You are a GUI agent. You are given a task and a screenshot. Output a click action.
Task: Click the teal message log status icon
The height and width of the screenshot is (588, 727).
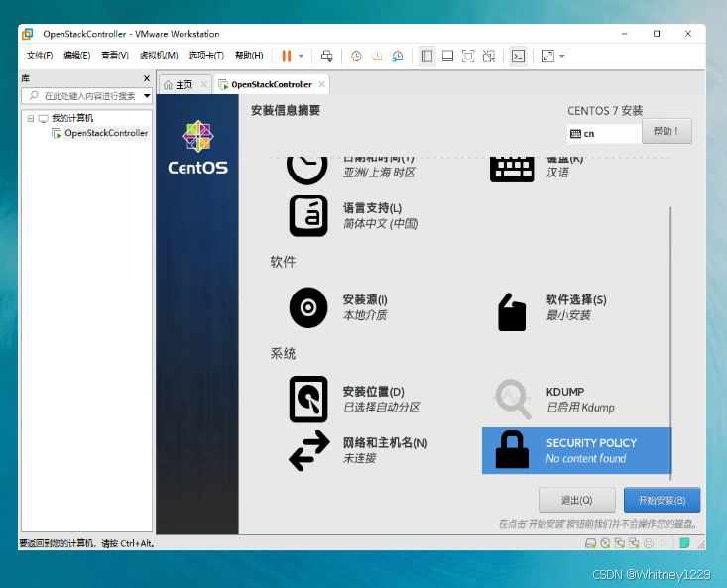[x=684, y=543]
